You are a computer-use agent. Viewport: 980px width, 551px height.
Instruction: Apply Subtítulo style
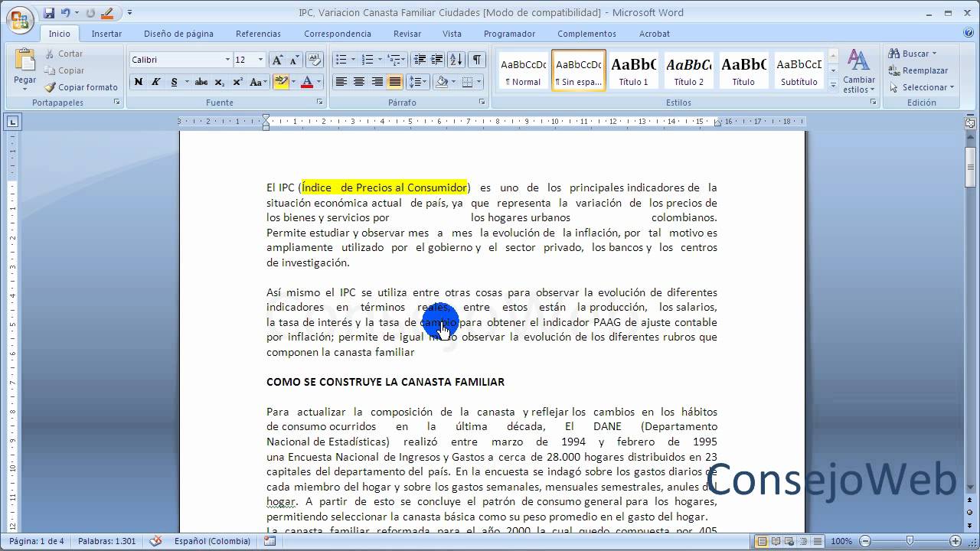pyautogui.click(x=799, y=71)
